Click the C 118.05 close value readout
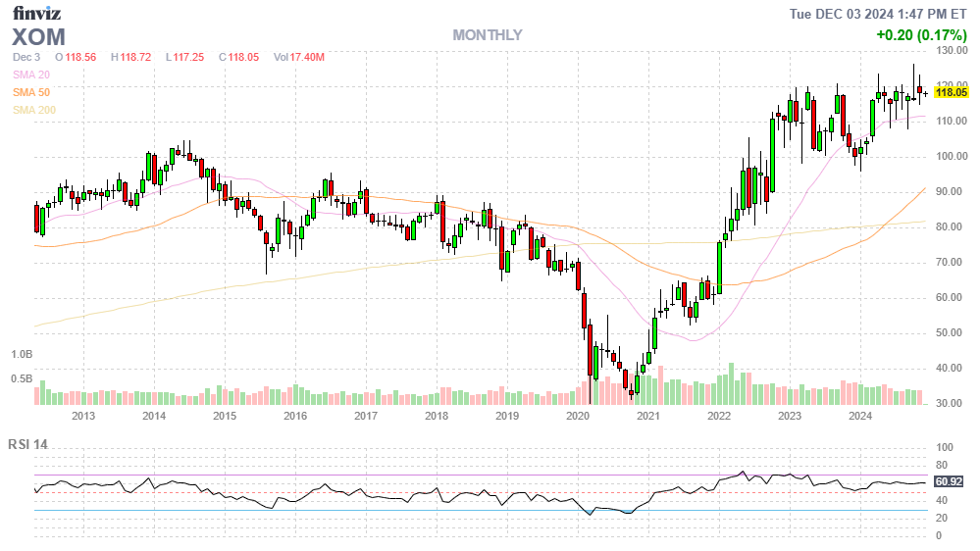980x551 pixels. pyautogui.click(x=238, y=57)
